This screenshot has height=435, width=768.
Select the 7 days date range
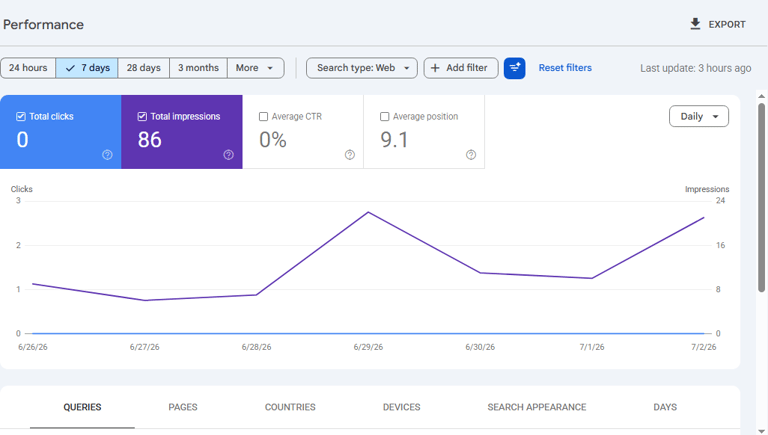click(87, 68)
